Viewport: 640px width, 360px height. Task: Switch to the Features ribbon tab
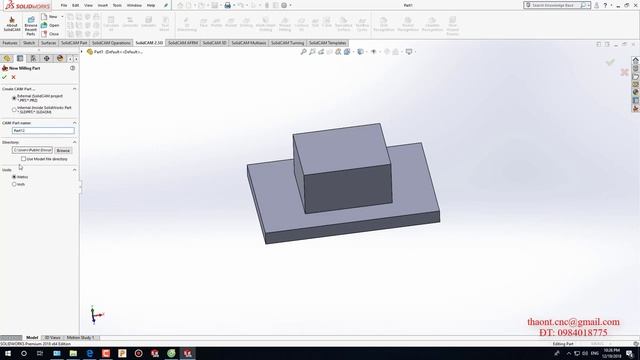10,43
